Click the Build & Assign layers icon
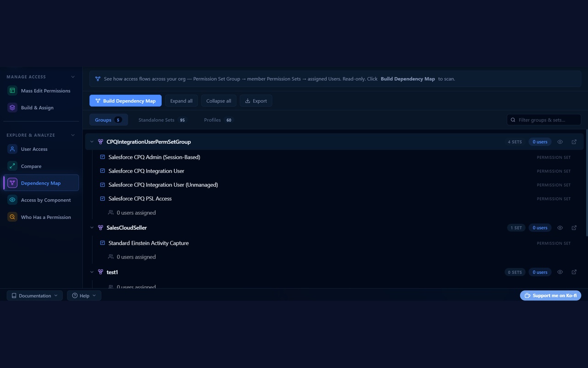 coord(12,108)
